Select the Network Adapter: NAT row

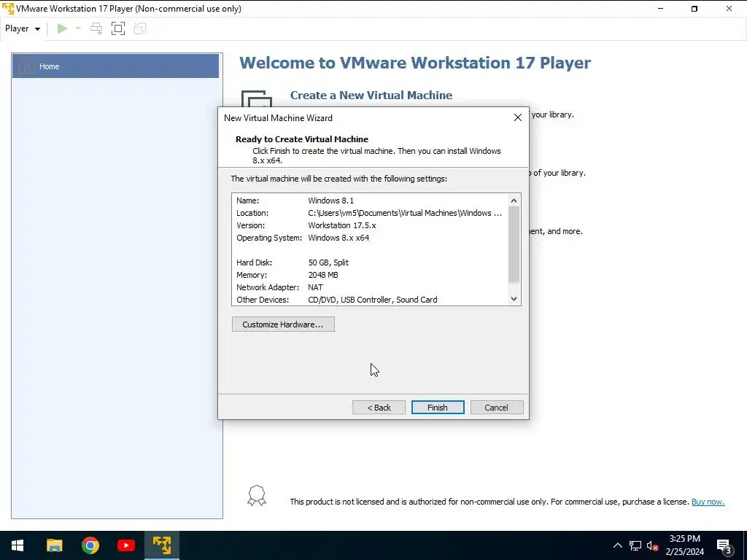point(370,287)
